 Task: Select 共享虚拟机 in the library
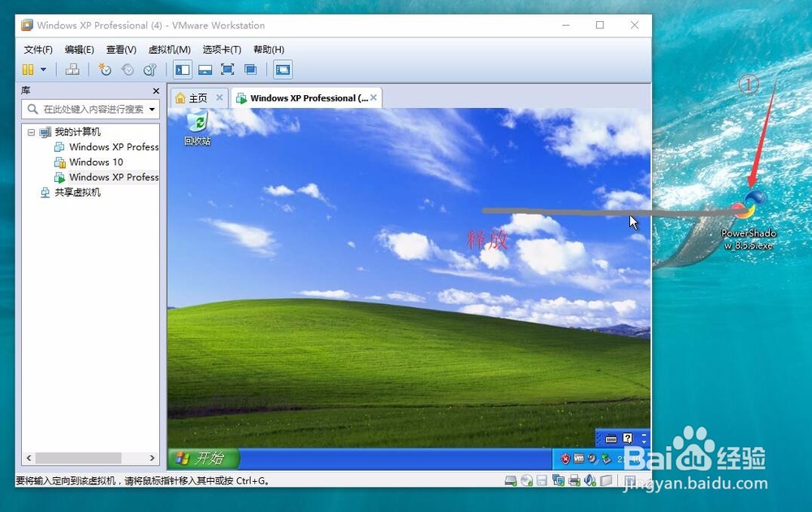78,193
